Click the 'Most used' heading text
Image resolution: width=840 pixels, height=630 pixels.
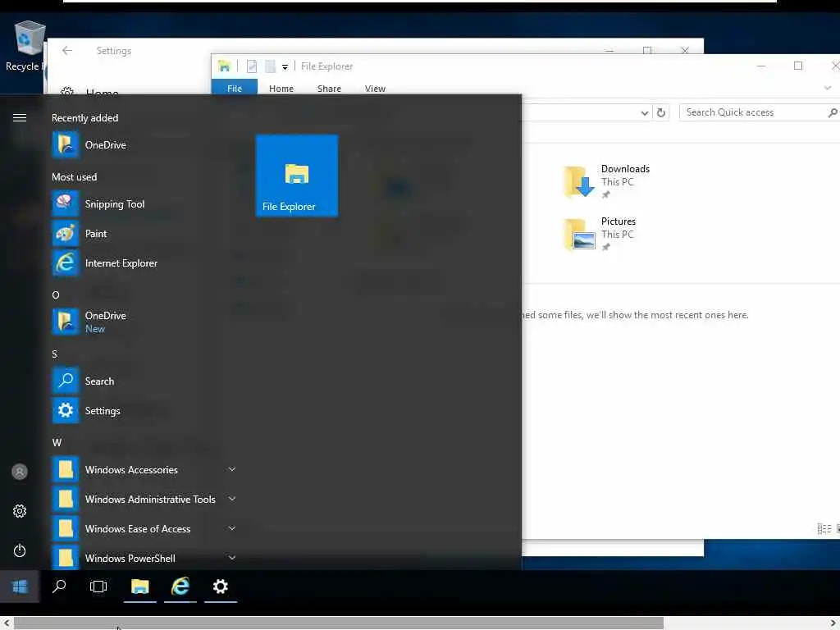click(74, 177)
